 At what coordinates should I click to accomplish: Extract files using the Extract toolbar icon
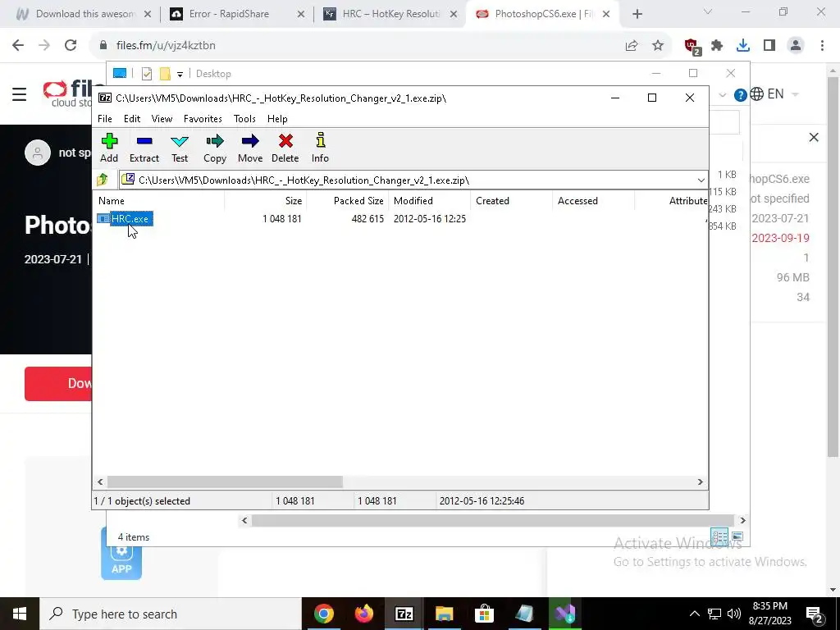point(144,148)
